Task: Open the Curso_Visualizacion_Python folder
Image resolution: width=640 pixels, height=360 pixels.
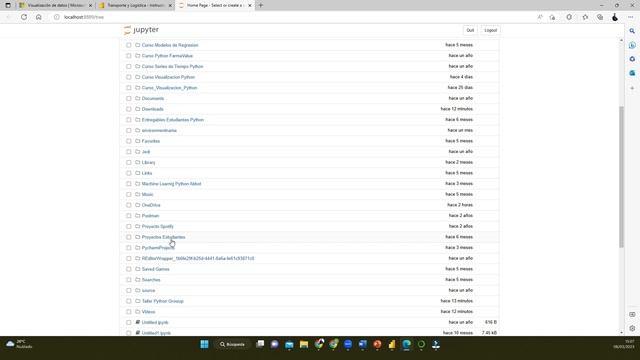Action: 169,88
